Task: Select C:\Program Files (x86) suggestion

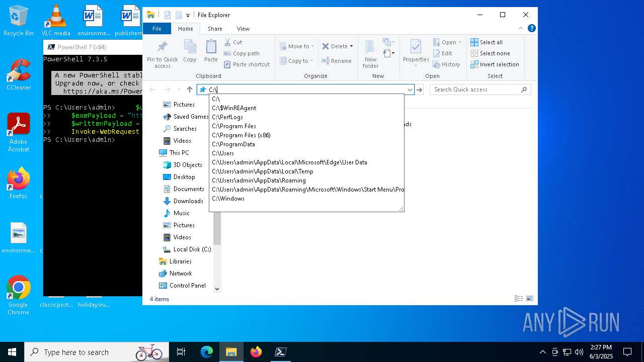Action: [x=306, y=135]
